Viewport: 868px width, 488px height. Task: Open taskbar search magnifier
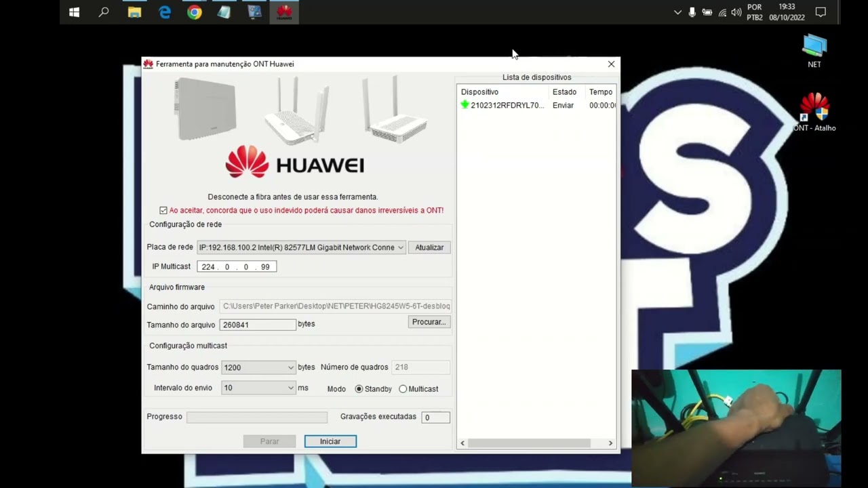pos(104,12)
